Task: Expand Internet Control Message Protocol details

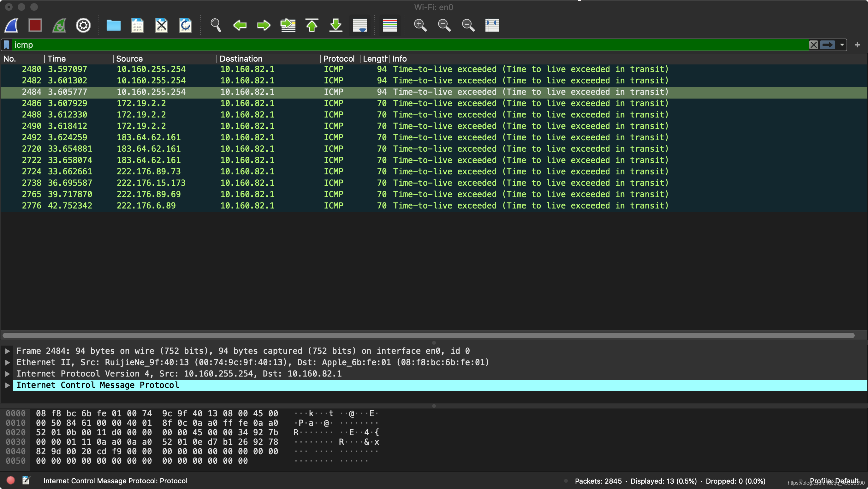Action: (7, 385)
